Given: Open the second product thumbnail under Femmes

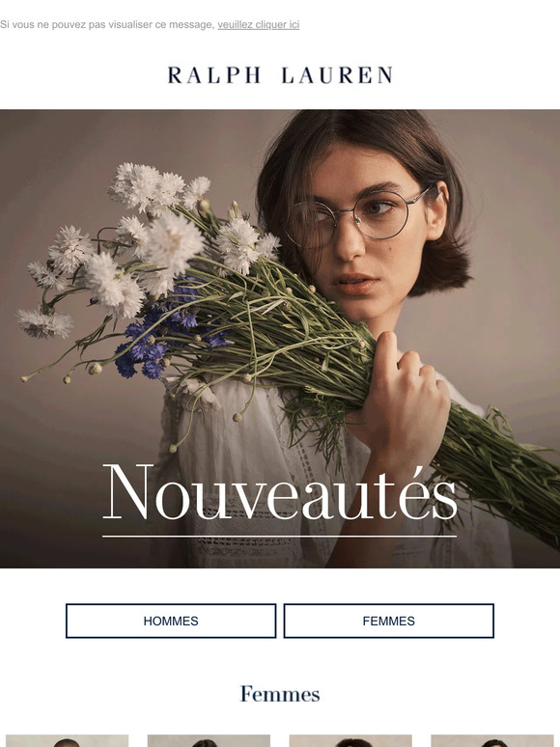Looking at the screenshot, I should tap(209, 741).
